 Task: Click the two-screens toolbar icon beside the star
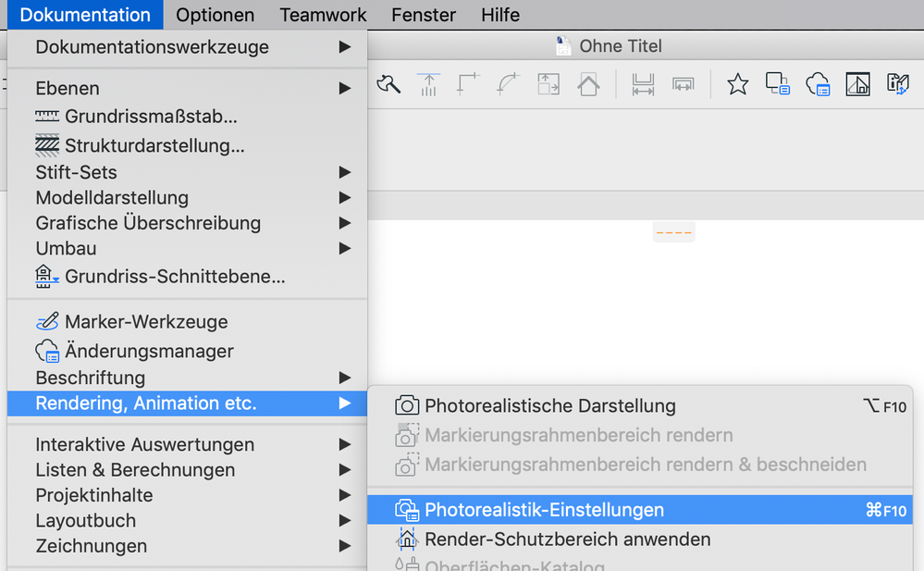777,85
